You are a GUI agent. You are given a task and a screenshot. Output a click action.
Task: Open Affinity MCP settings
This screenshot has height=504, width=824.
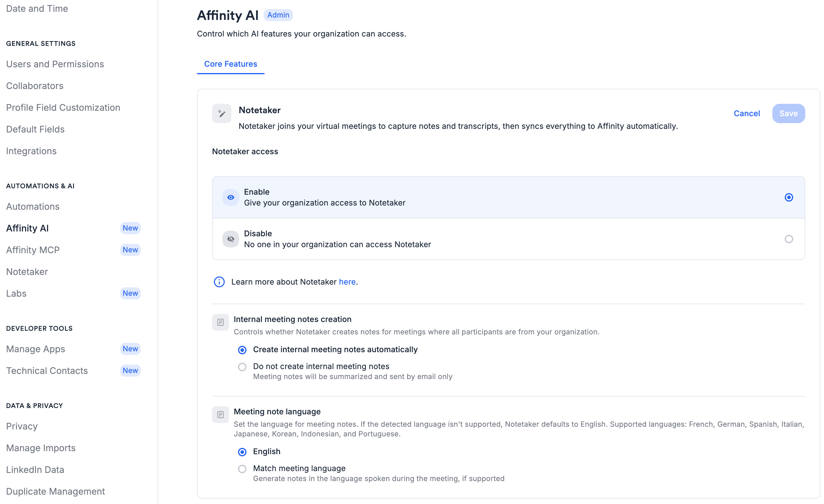33,250
